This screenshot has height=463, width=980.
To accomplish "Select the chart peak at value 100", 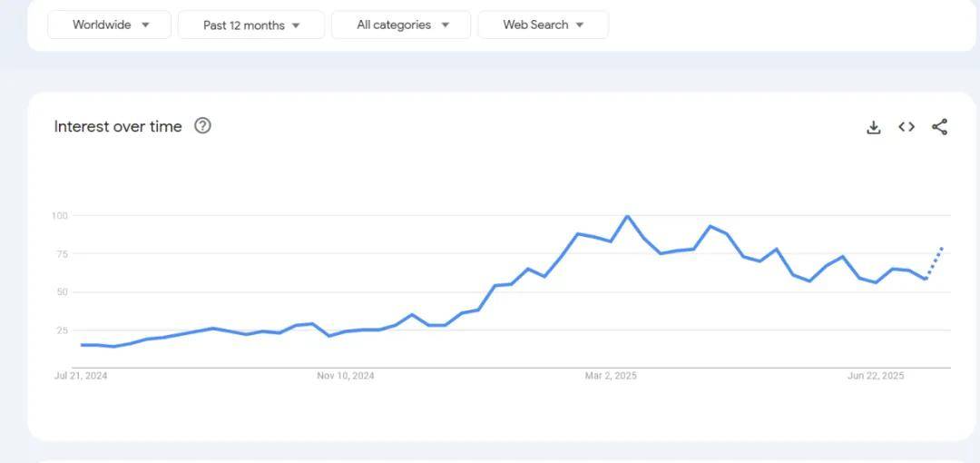I will [x=628, y=216].
